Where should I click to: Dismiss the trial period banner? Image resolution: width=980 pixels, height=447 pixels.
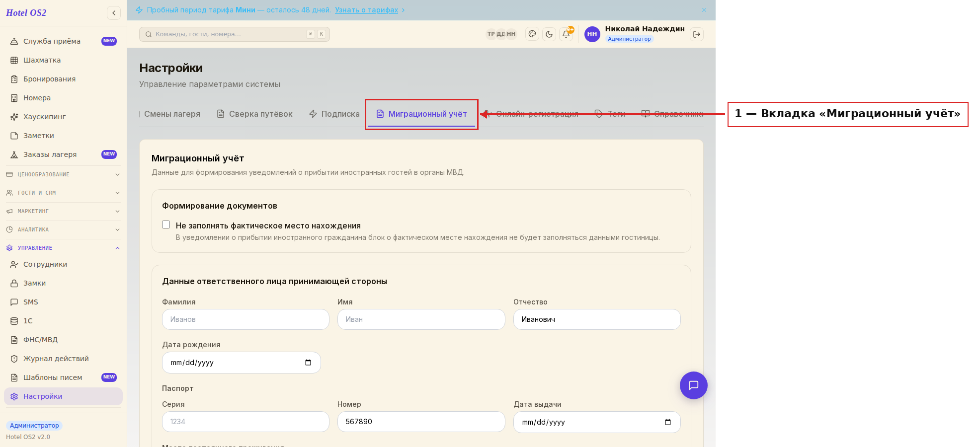(x=704, y=10)
